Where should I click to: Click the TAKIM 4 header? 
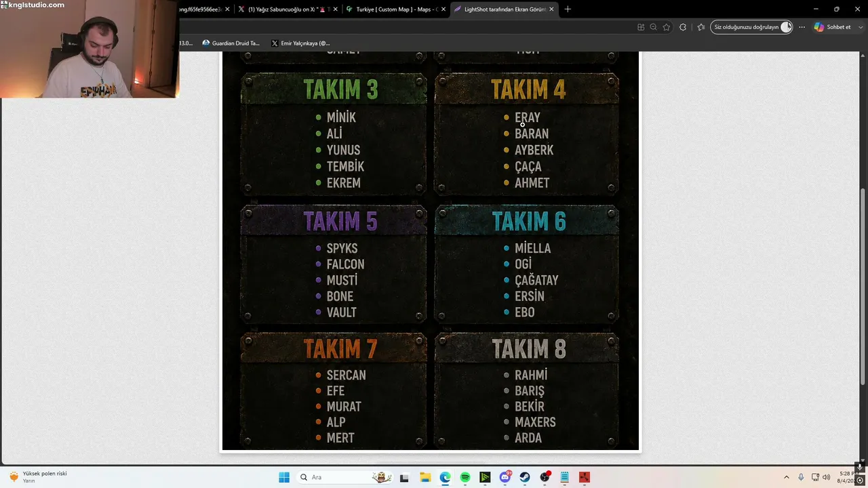coord(528,89)
